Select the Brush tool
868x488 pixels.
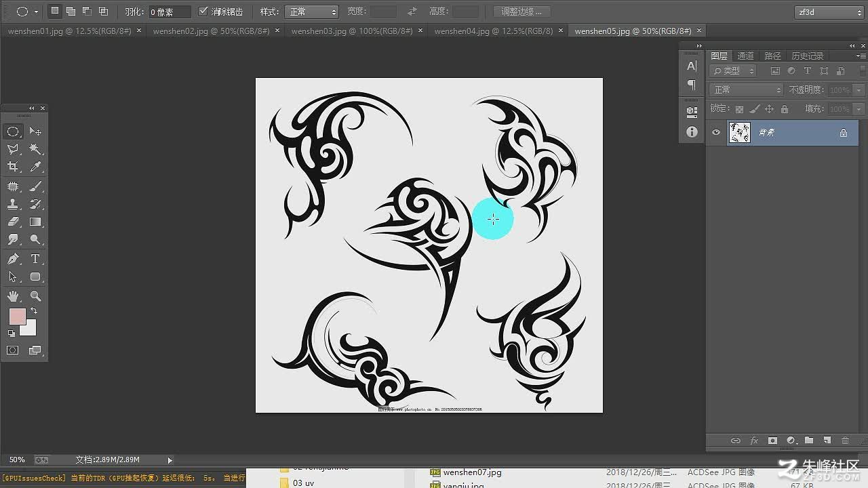[35, 186]
